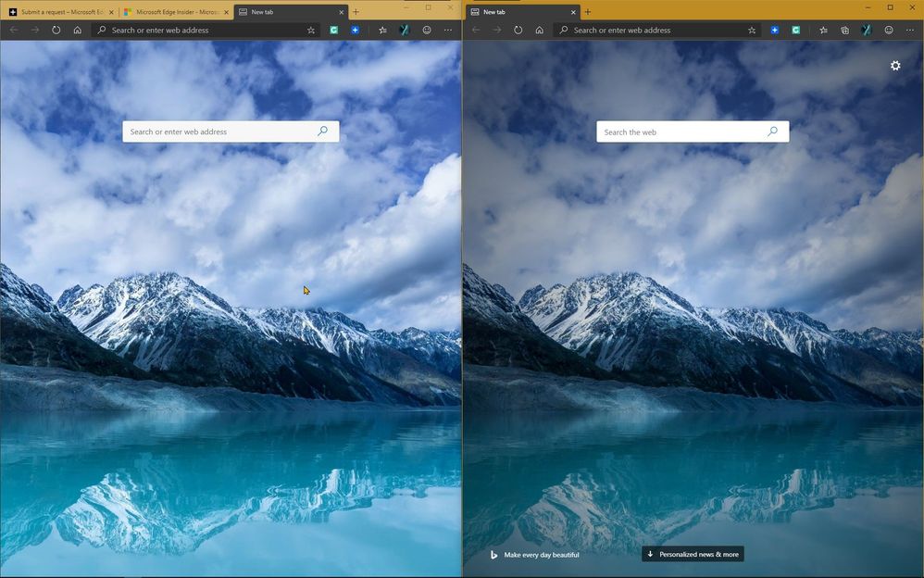The height and width of the screenshot is (578, 924).
Task: Open the green C extension in right window
Action: pyautogui.click(x=795, y=30)
